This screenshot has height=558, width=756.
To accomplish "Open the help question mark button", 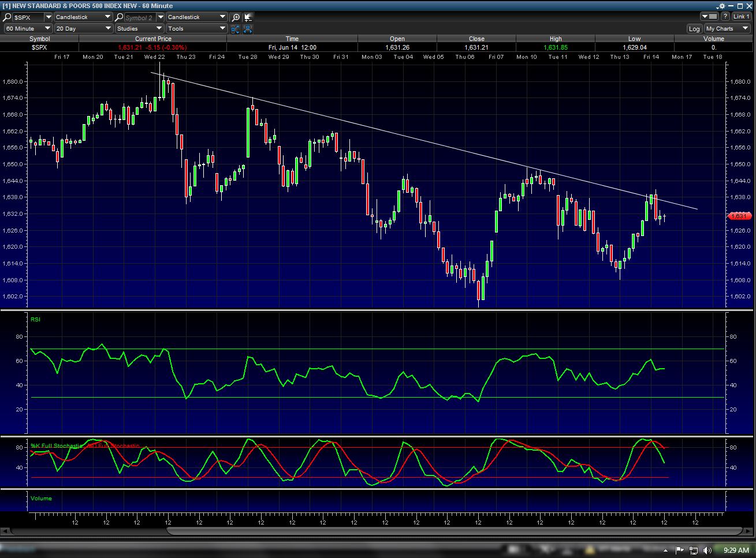I will click(725, 17).
